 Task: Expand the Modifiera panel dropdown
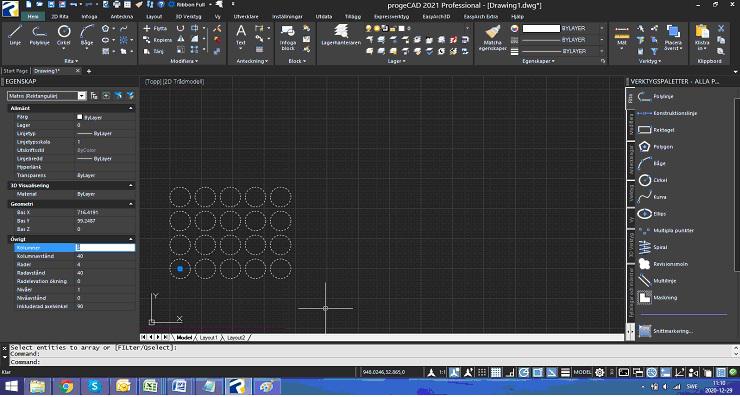(184, 61)
